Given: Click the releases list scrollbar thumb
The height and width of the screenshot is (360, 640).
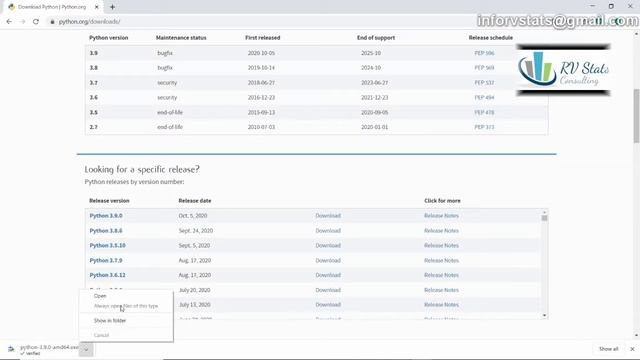Looking at the screenshot, I should [544, 218].
